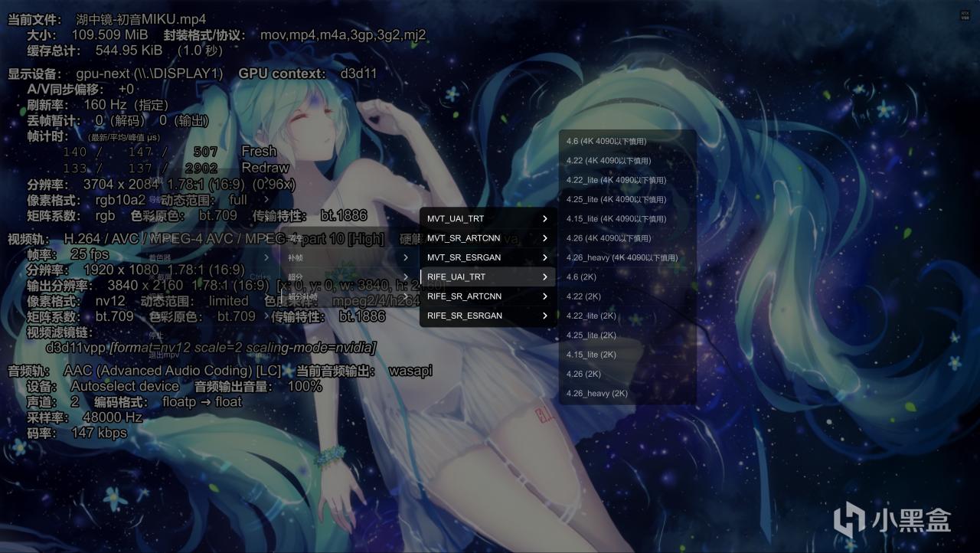
Task: Click the 25 fps frame rate value
Action: coord(90,254)
